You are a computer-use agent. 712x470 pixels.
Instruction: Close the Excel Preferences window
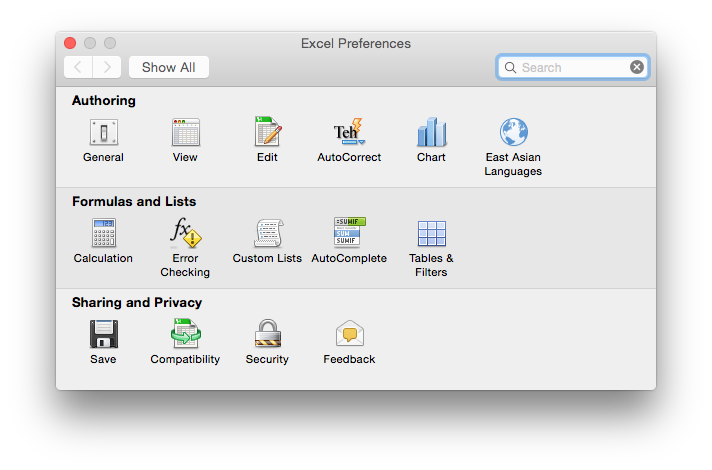click(70, 43)
